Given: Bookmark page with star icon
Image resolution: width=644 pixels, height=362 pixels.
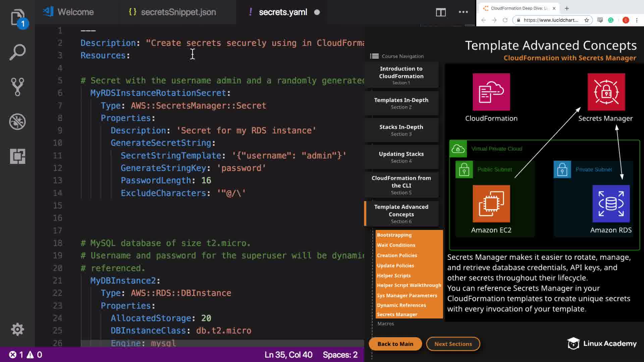Looking at the screenshot, I should (x=587, y=20).
